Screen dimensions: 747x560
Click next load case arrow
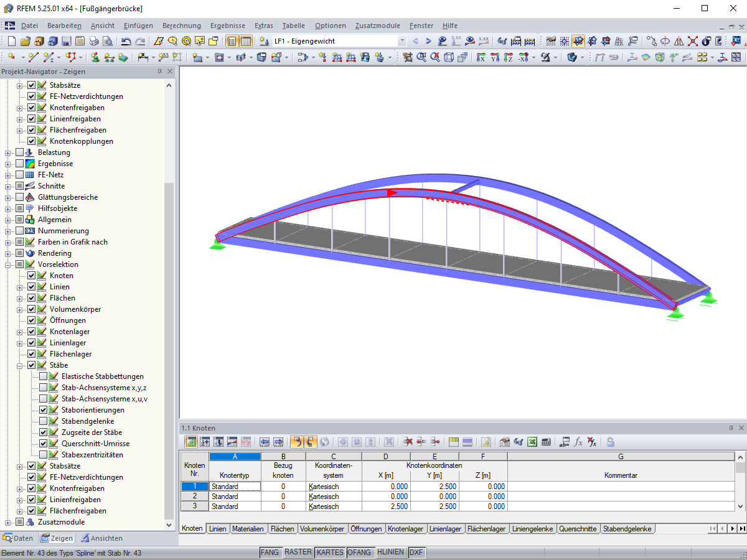pyautogui.click(x=428, y=42)
